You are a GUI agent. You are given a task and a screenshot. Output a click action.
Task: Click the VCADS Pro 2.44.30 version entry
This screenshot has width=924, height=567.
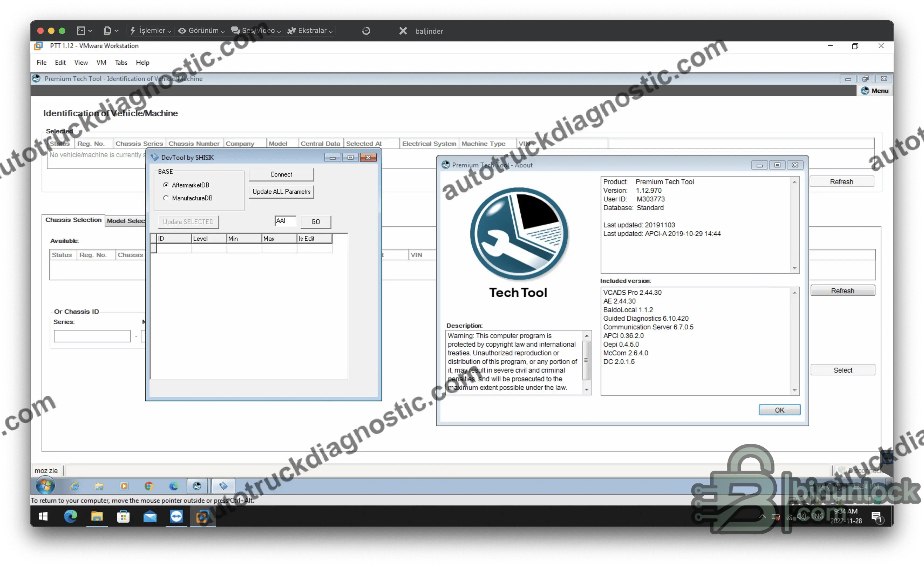click(x=632, y=292)
